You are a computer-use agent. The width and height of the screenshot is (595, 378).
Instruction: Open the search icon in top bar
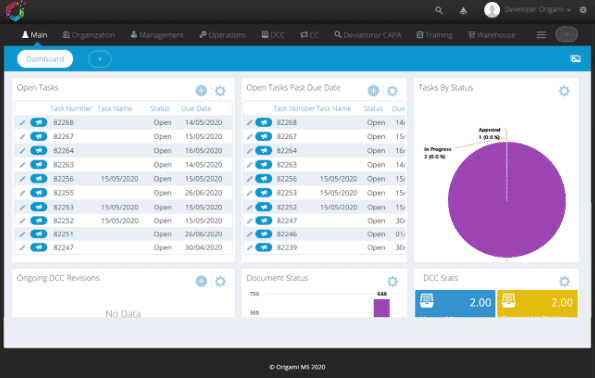point(439,10)
